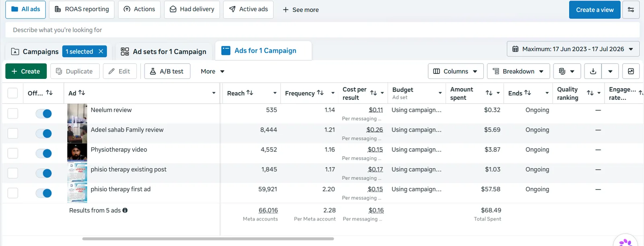Open the Breakdown dropdown
644x246 pixels.
[518, 71]
